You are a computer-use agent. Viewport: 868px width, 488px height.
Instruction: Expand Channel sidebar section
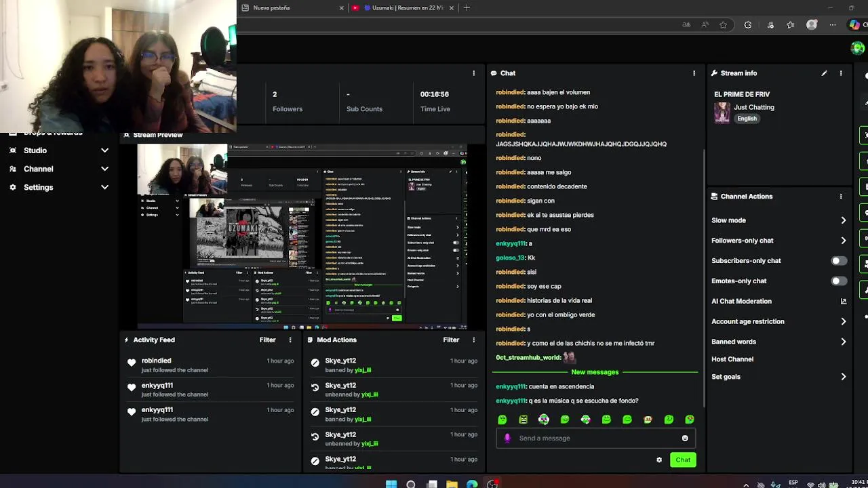point(104,169)
